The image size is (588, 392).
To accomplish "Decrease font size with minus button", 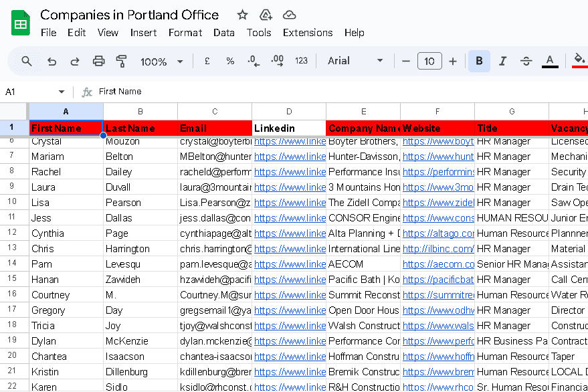I will tap(406, 61).
